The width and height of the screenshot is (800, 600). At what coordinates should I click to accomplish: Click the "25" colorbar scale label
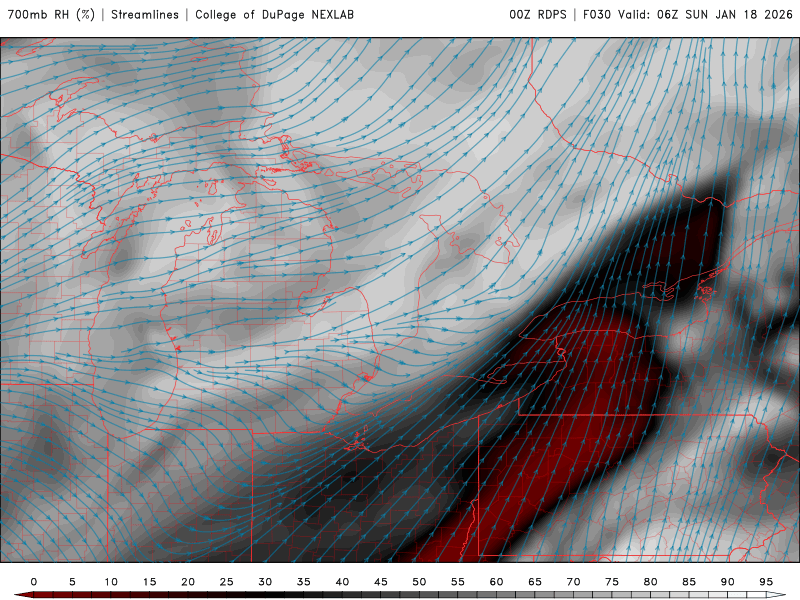[227, 582]
